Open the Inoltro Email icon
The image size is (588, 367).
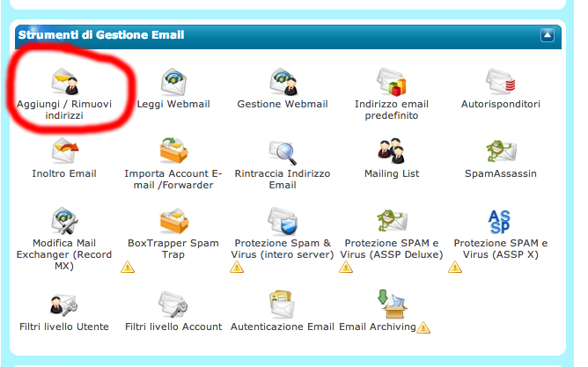[64, 151]
